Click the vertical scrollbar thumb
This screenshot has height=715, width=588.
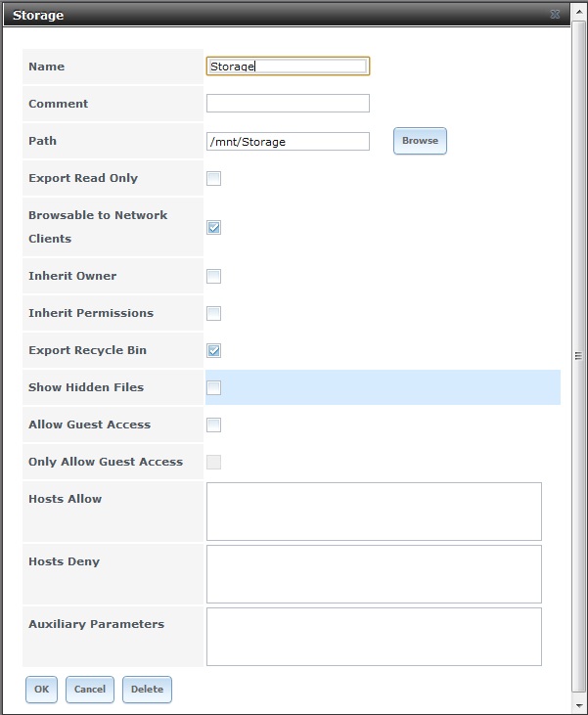coord(579,356)
